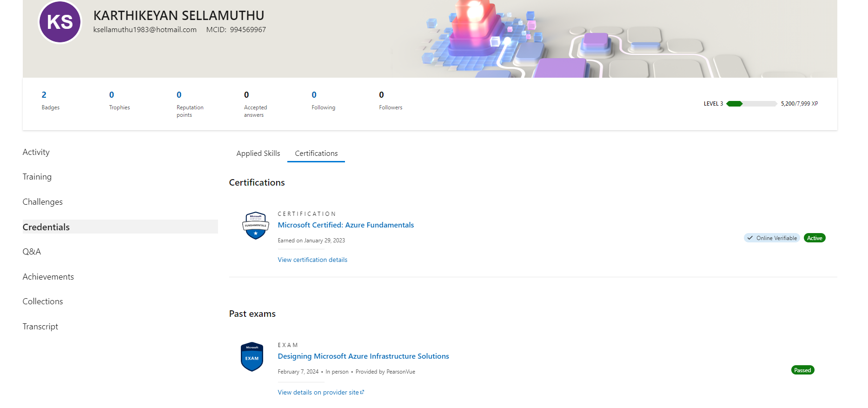The height and width of the screenshot is (408, 868).
Task: Click the Azure Fundamentals certification badge icon
Action: click(255, 225)
